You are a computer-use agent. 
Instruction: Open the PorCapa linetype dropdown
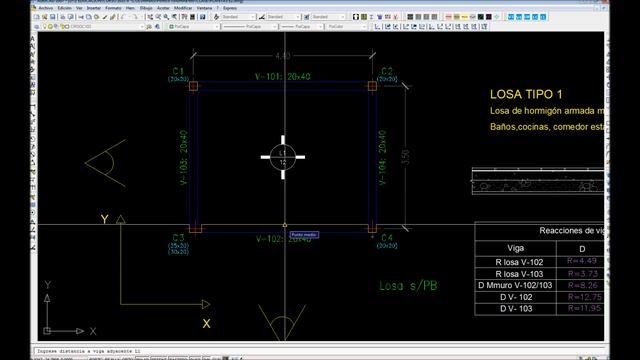point(250,27)
